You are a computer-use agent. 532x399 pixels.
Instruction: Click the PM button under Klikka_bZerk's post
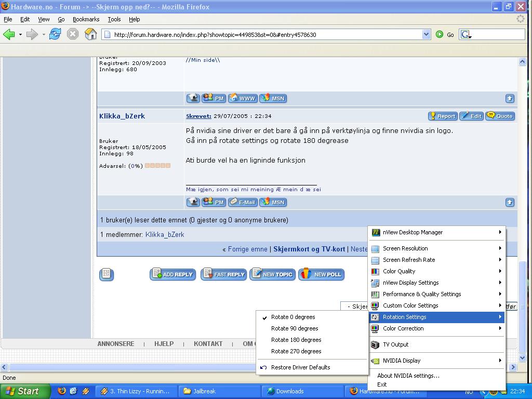(x=214, y=202)
